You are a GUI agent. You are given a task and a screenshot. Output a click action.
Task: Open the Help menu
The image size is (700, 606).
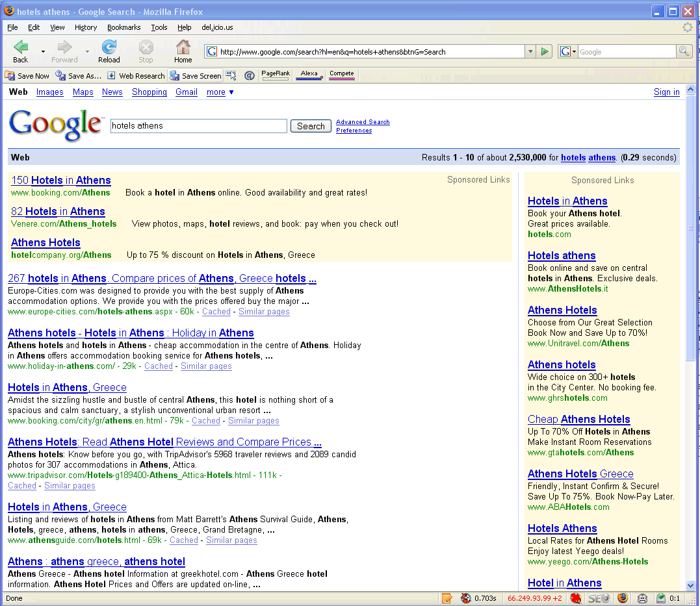click(x=185, y=28)
